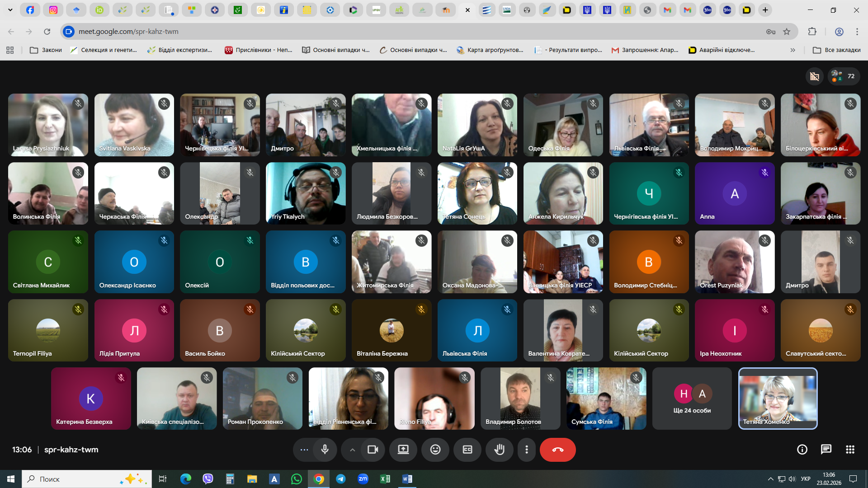Open Все закладки bookmarks folder

click(836, 50)
